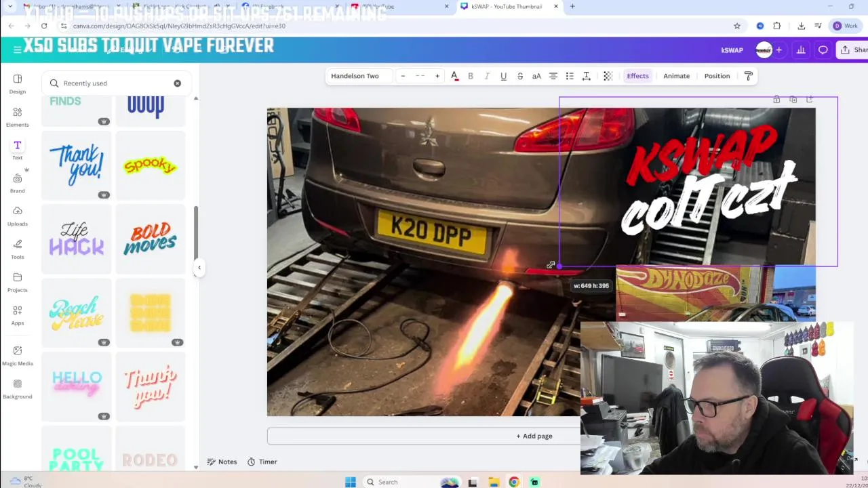
Task: Open Chrome from the taskbar
Action: tap(514, 482)
